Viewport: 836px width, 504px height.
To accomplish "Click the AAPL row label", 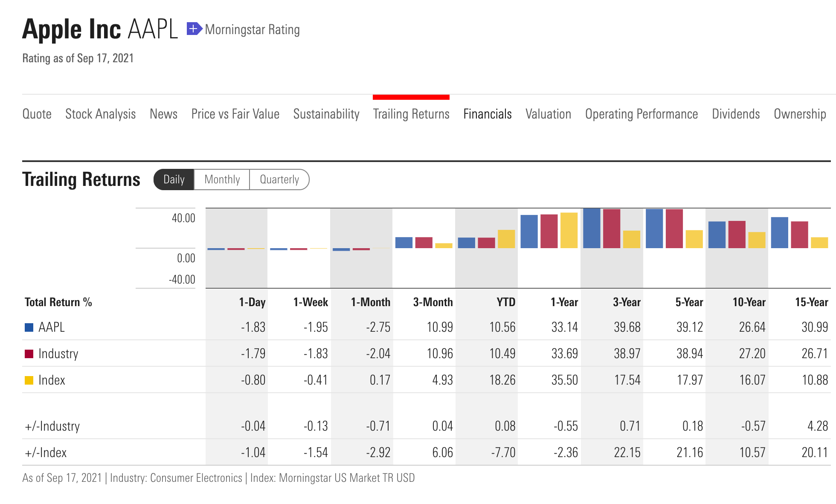I will point(52,327).
